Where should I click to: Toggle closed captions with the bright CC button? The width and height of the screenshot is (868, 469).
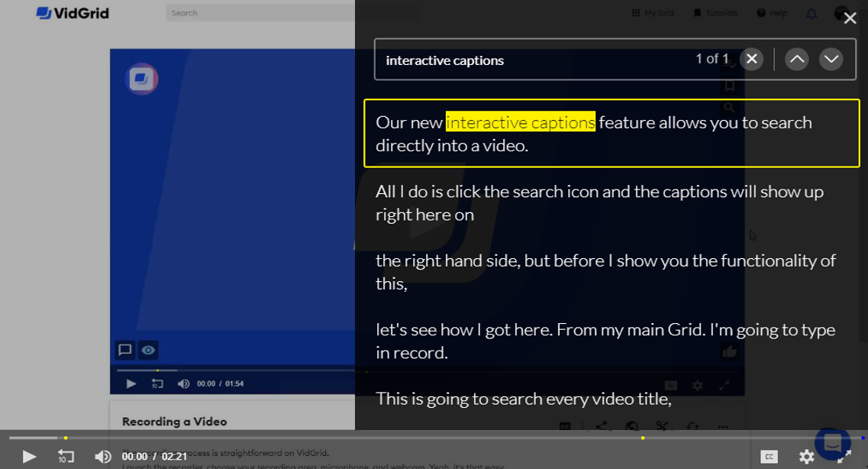[x=769, y=456]
